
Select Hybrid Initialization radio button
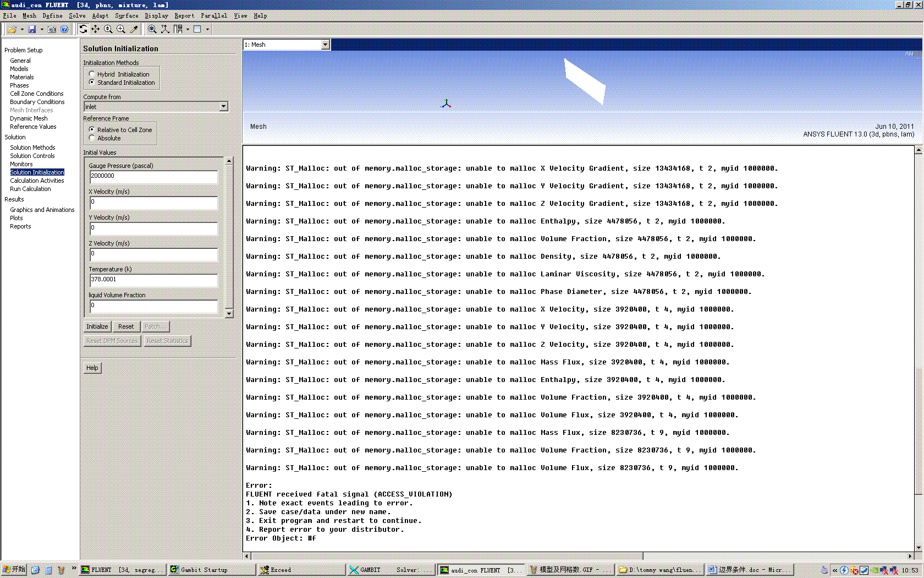(92, 74)
